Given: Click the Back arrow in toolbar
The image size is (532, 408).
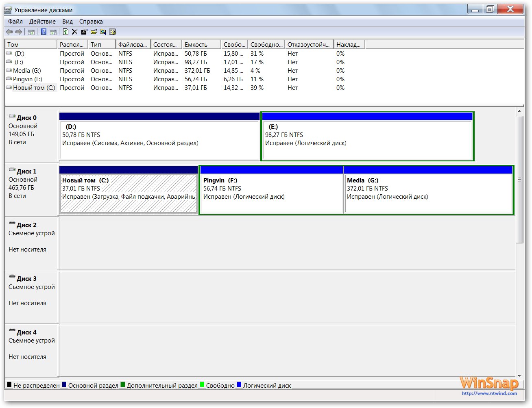Looking at the screenshot, I should point(9,32).
